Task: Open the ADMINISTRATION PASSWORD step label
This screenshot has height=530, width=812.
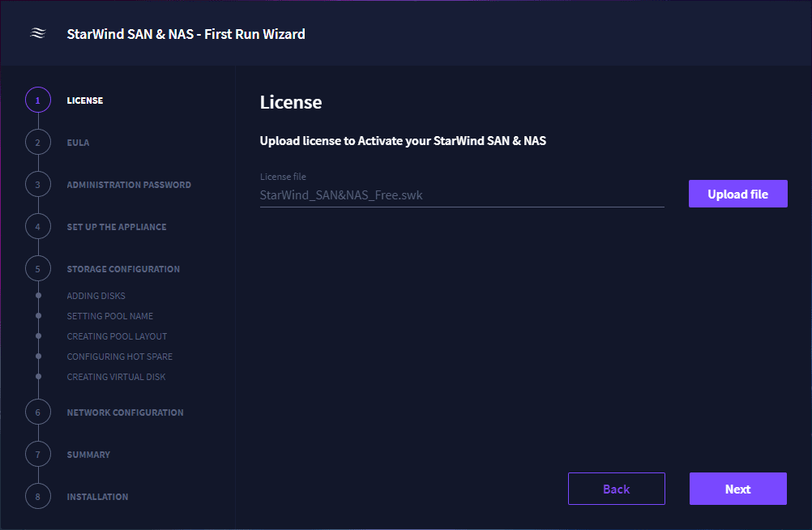Action: [129, 185]
